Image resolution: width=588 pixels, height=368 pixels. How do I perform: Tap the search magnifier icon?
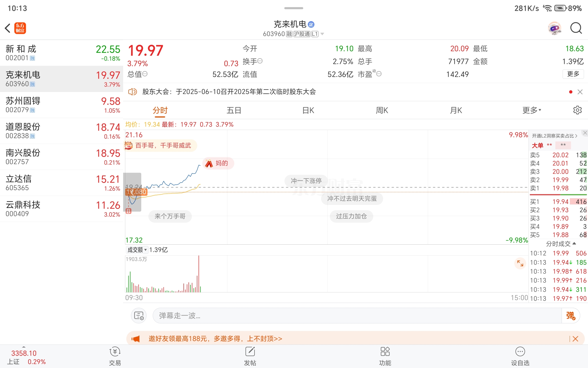576,28
